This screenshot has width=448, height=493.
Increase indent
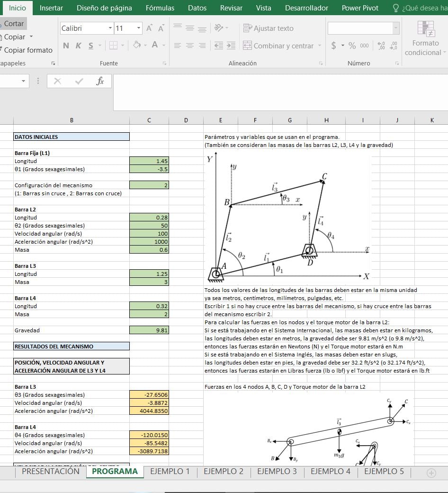[231, 46]
